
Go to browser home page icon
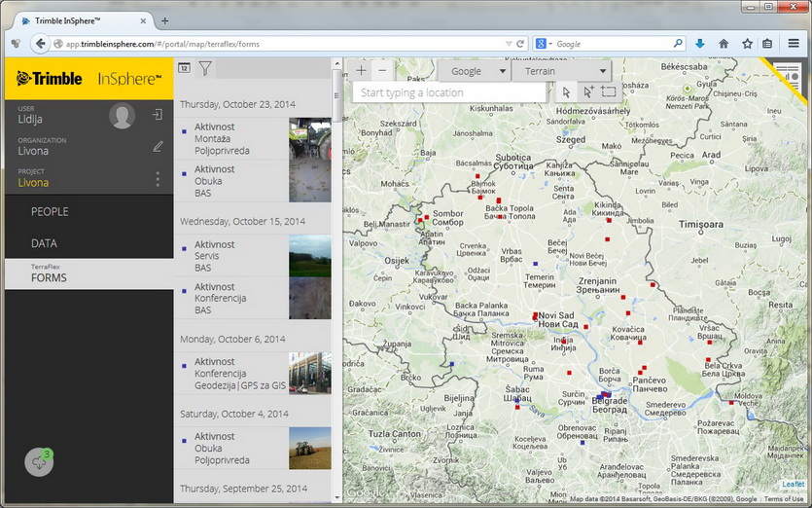724,44
